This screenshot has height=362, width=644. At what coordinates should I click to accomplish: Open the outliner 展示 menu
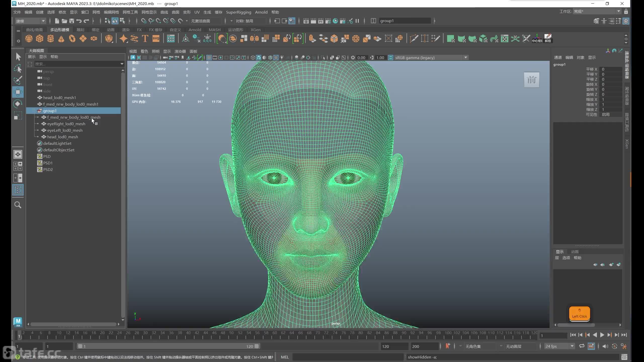coord(32,57)
